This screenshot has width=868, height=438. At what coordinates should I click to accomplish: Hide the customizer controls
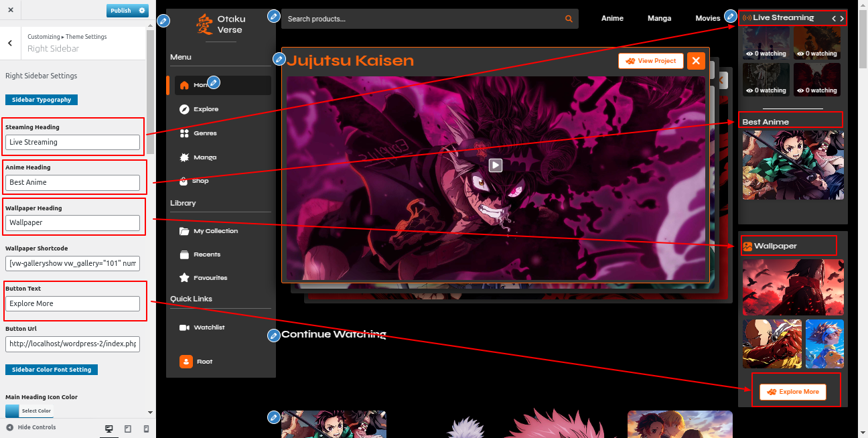tap(31, 427)
